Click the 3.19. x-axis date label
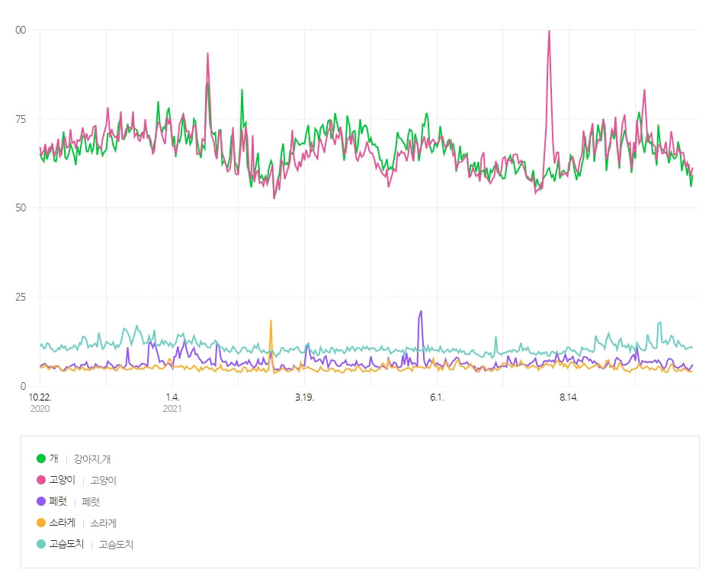 pos(305,397)
